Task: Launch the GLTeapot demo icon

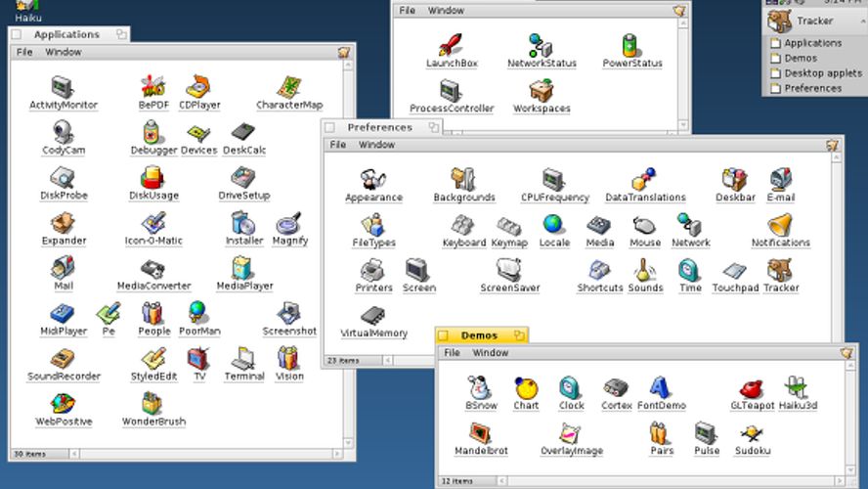Action: [752, 388]
